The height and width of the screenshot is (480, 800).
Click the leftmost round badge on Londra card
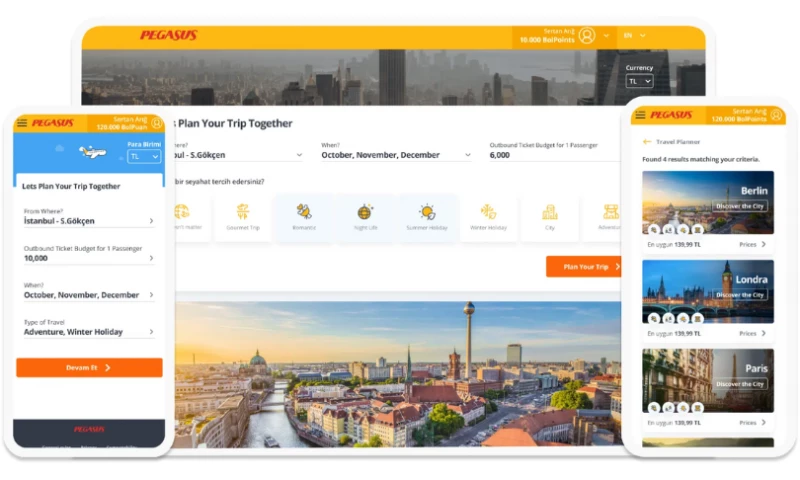pos(654,319)
